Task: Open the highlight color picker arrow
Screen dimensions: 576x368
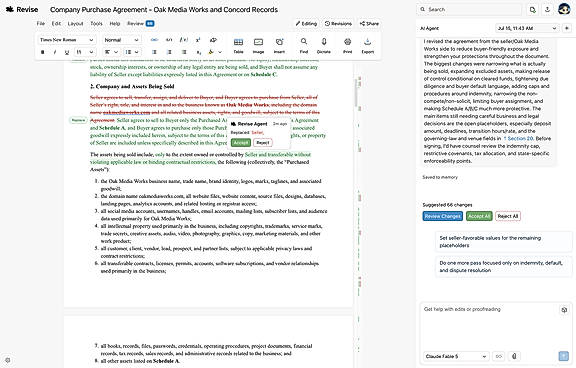Action: click(220, 52)
